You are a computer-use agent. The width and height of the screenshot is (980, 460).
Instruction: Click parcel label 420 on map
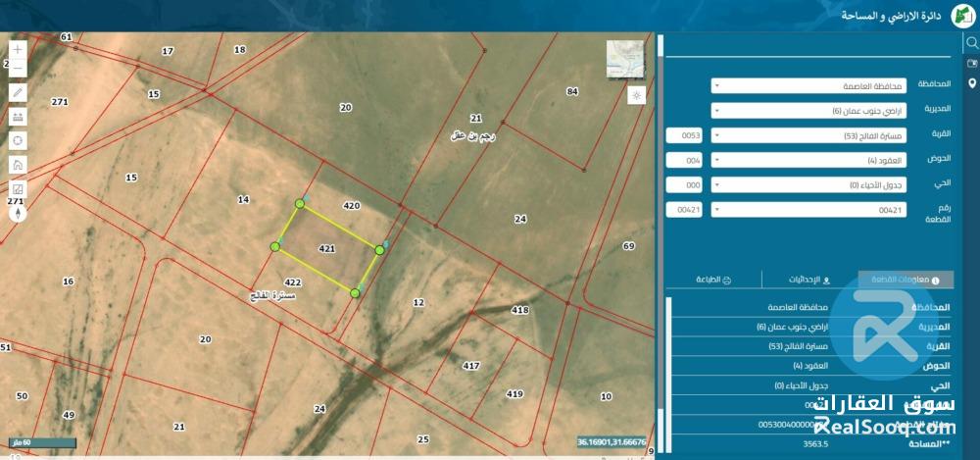pyautogui.click(x=352, y=205)
